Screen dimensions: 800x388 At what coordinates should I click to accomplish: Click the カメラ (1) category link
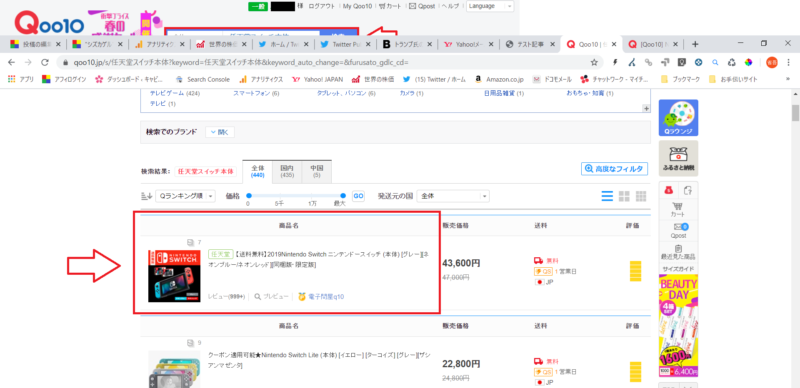coord(412,93)
